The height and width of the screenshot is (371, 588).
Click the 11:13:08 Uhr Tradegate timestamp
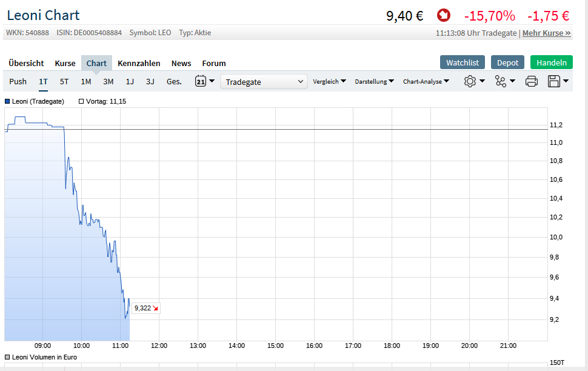pos(476,33)
